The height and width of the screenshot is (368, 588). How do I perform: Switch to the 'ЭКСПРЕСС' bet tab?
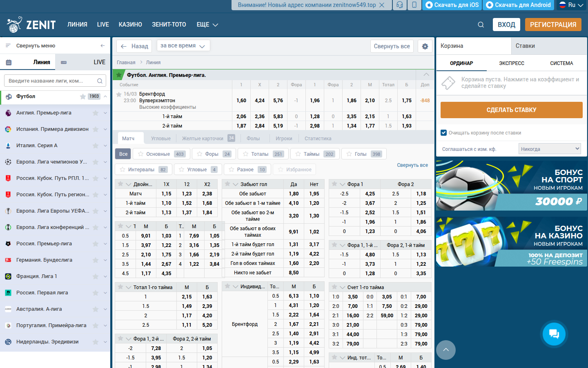coord(511,63)
